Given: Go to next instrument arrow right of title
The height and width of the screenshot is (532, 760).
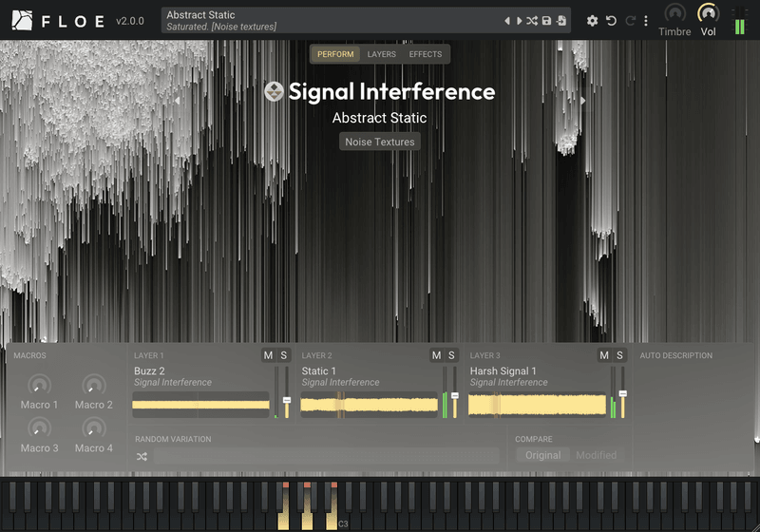Looking at the screenshot, I should (x=582, y=101).
